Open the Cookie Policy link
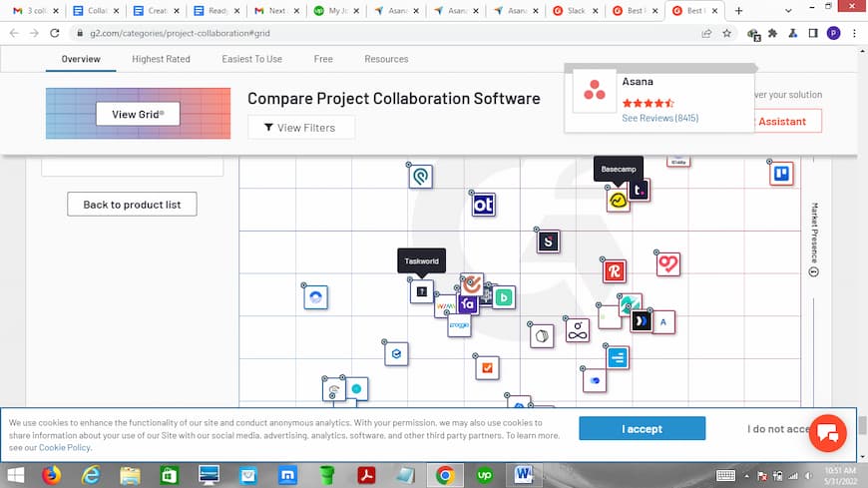Viewport: 868px width, 488px height. 64,447
